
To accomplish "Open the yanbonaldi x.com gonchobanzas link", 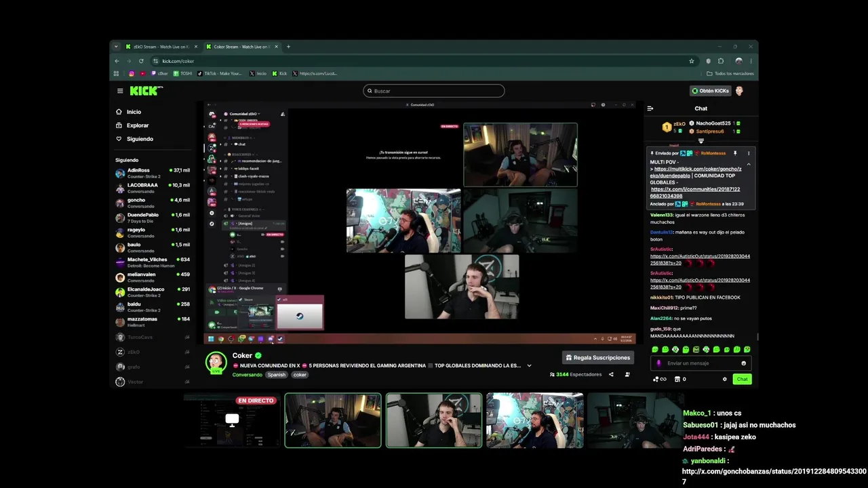I will pyautogui.click(x=774, y=476).
